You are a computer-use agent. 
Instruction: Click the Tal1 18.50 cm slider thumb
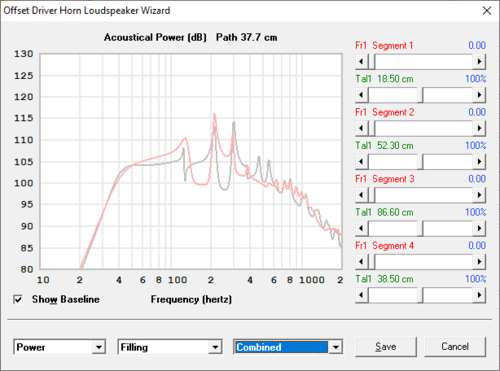[420, 95]
